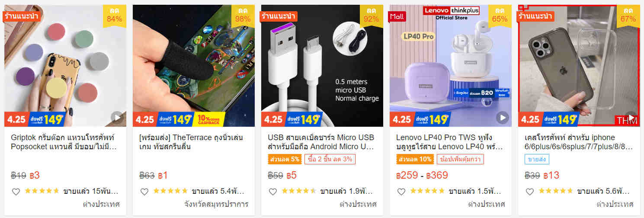This screenshot has height=218, width=644.
Task: Play the Lenovo LP40 Pro video
Action: [x=502, y=117]
